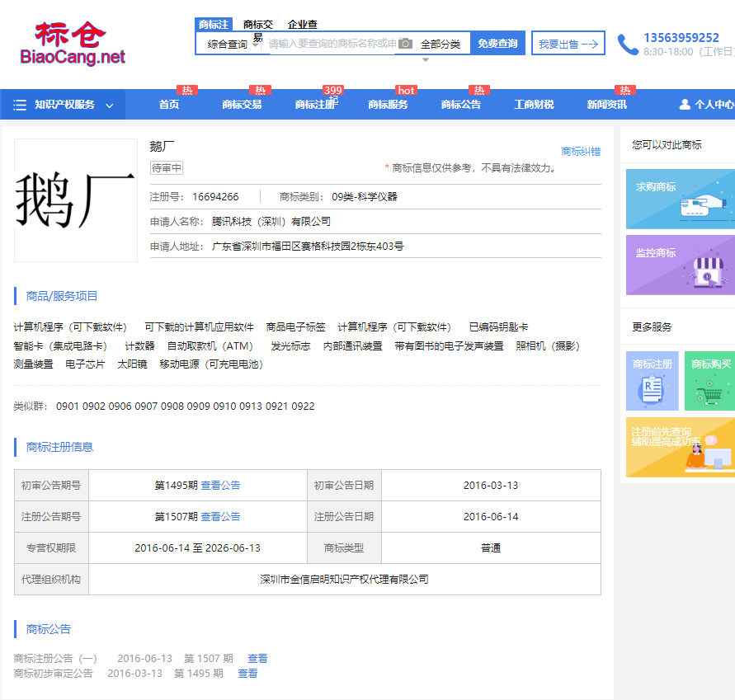Open the 注册前先查询 yellow banner

681,447
